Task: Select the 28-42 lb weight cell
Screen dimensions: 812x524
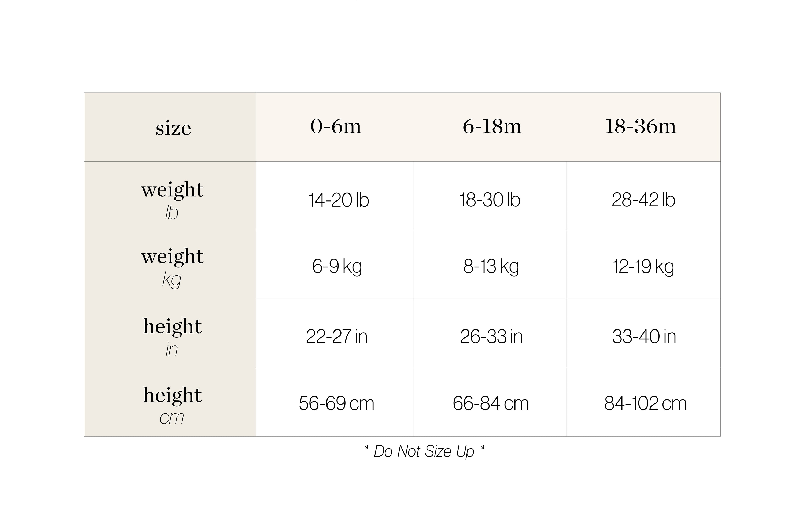Action: coord(643,200)
